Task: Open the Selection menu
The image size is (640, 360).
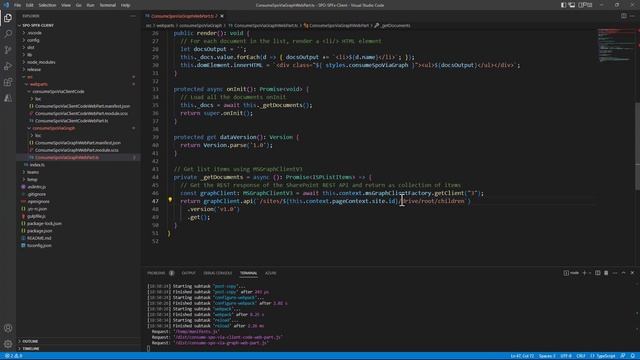Action: [x=47, y=5]
